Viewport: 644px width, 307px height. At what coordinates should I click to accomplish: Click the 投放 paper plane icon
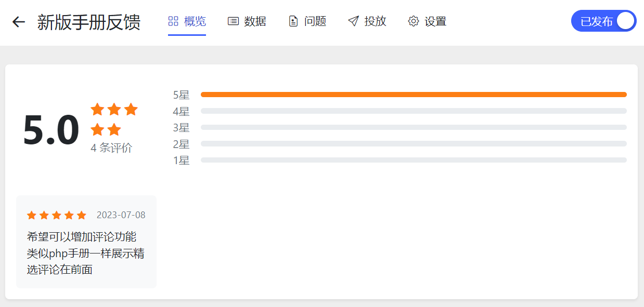tap(354, 21)
